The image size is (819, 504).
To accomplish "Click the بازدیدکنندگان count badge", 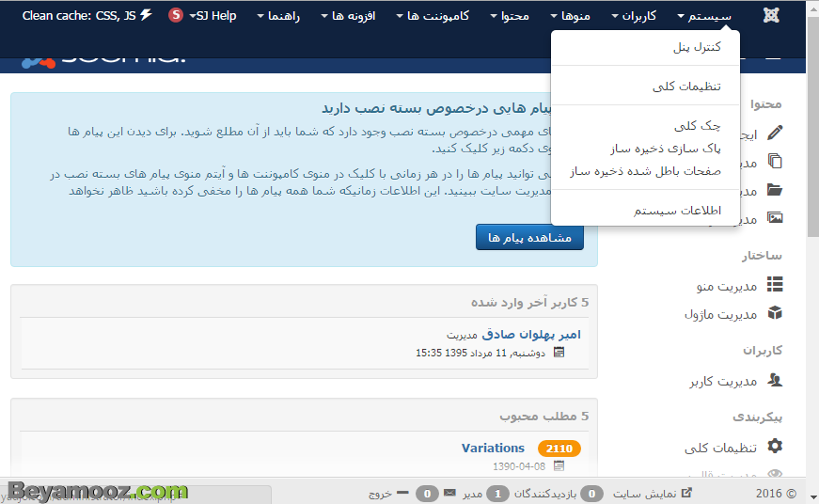I will pos(591,493).
